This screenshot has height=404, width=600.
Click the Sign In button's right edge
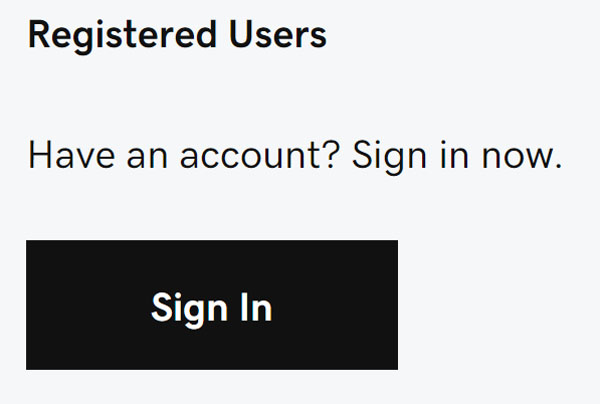[395, 305]
